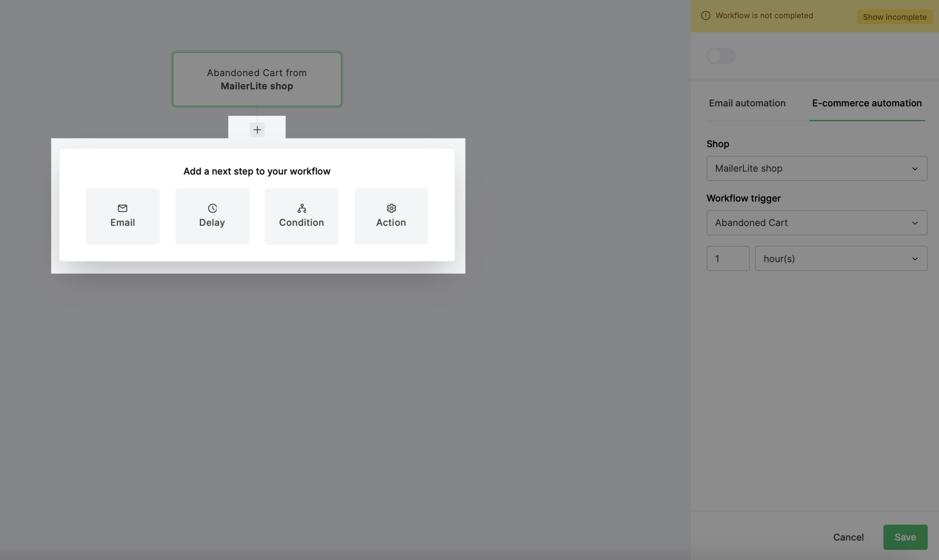Click the branch icon in the Condition step

coord(302,208)
